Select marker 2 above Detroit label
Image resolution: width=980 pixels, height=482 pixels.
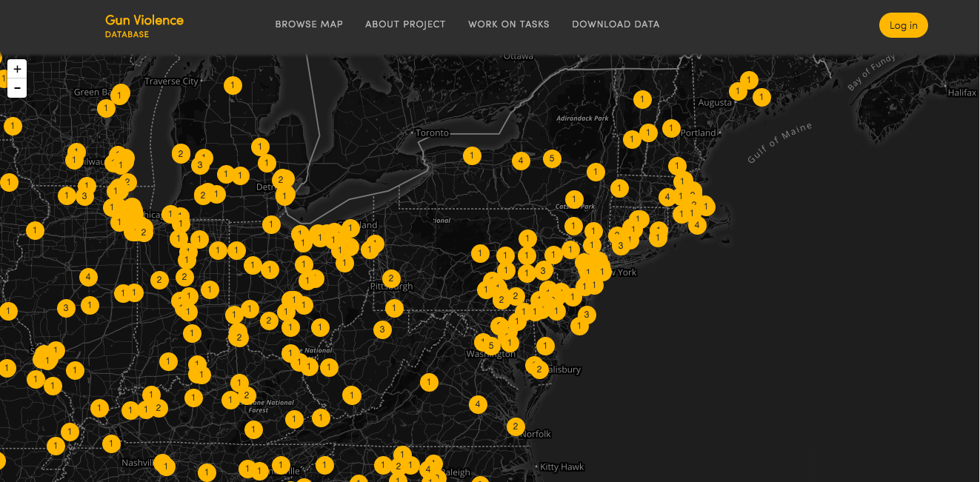pos(281,179)
